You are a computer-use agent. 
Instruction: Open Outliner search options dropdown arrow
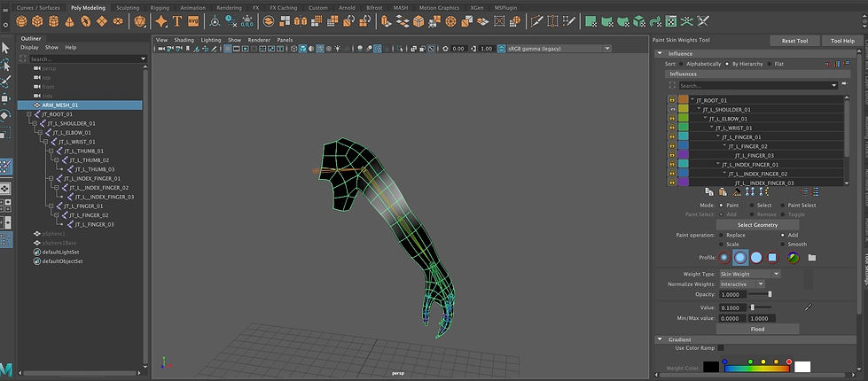click(x=143, y=58)
